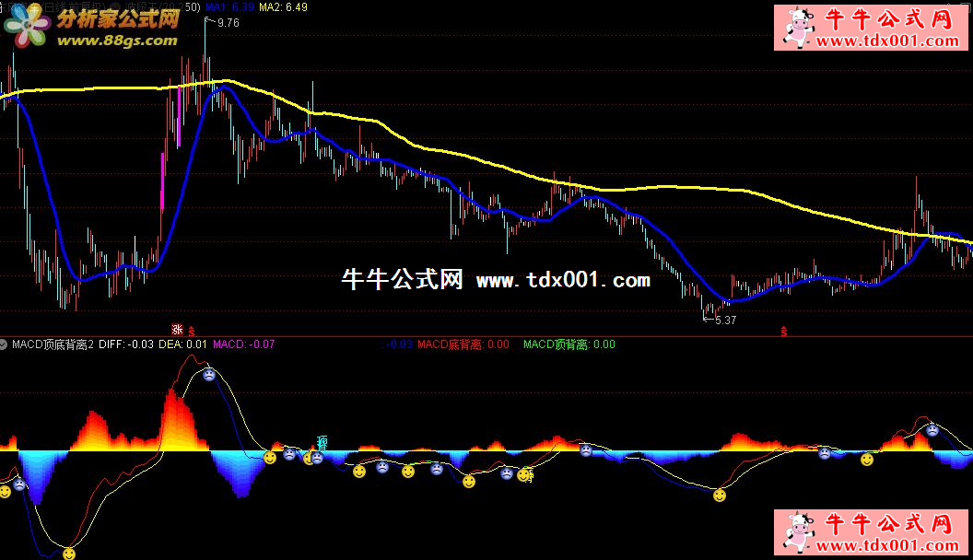This screenshot has height=560, width=973.
Task: Click the center 牛牛公式网 watermark text
Action: pyautogui.click(x=402, y=280)
